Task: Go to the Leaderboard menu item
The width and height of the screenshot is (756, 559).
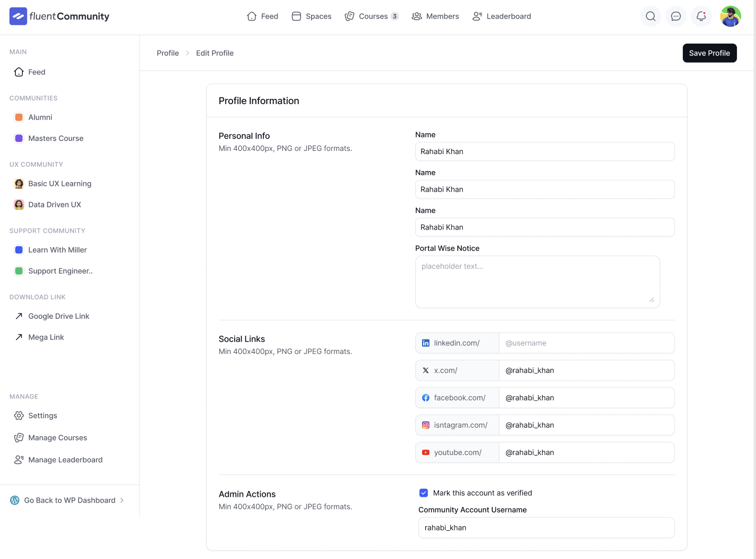Action: tap(501, 16)
